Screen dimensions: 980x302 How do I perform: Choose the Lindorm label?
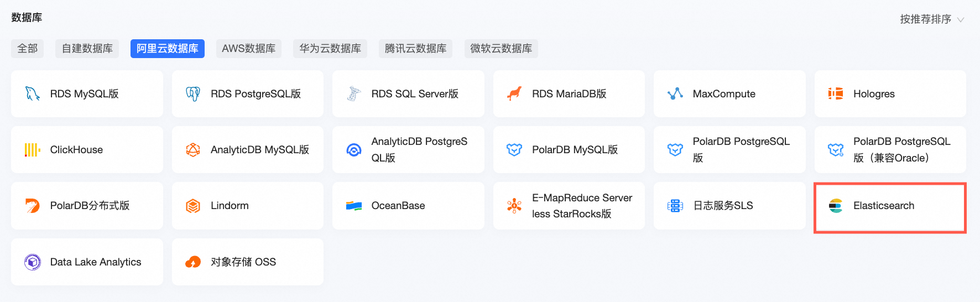pyautogui.click(x=230, y=206)
